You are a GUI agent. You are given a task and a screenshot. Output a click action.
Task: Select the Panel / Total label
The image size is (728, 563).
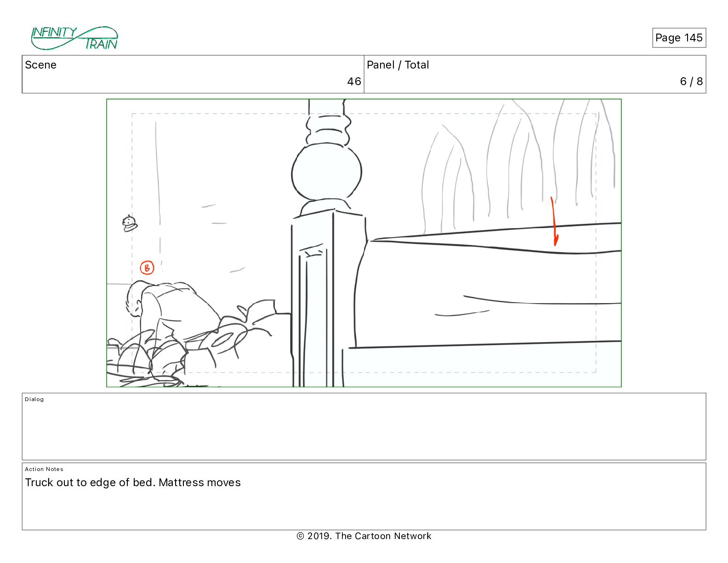[x=398, y=65]
